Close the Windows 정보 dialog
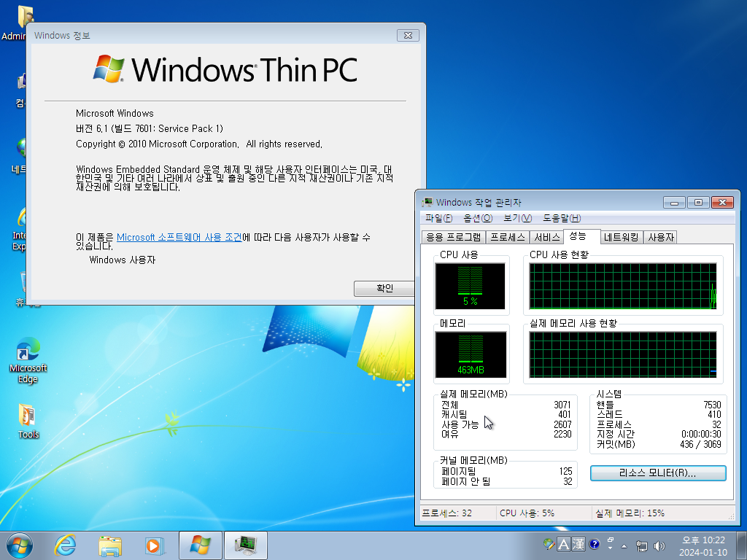 [x=408, y=35]
